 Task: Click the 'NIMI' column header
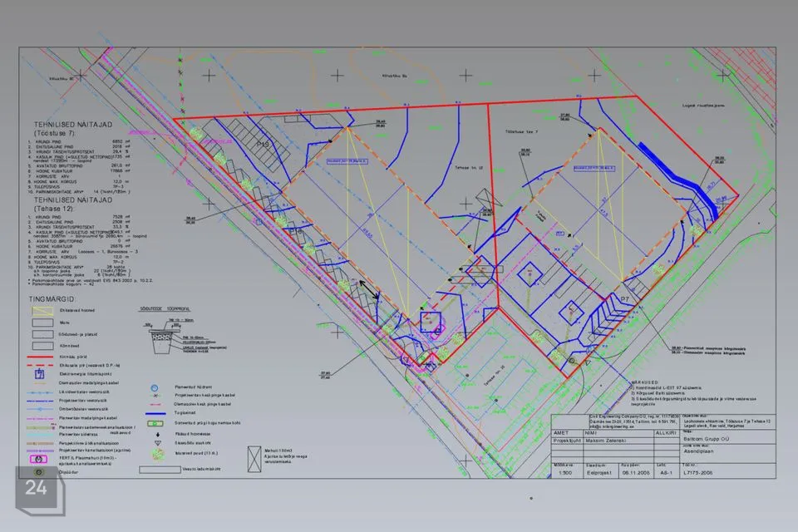(591, 433)
